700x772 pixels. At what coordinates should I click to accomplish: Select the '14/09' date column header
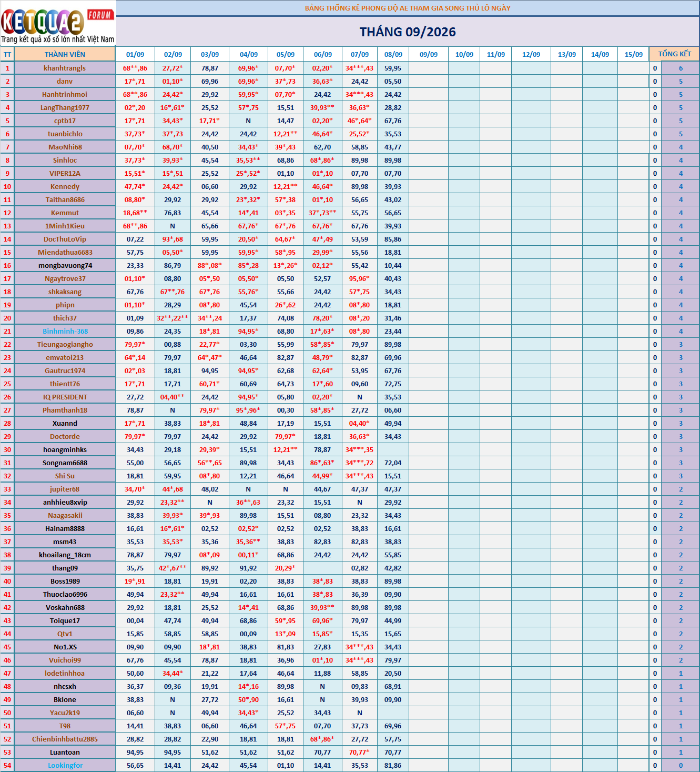600,54
